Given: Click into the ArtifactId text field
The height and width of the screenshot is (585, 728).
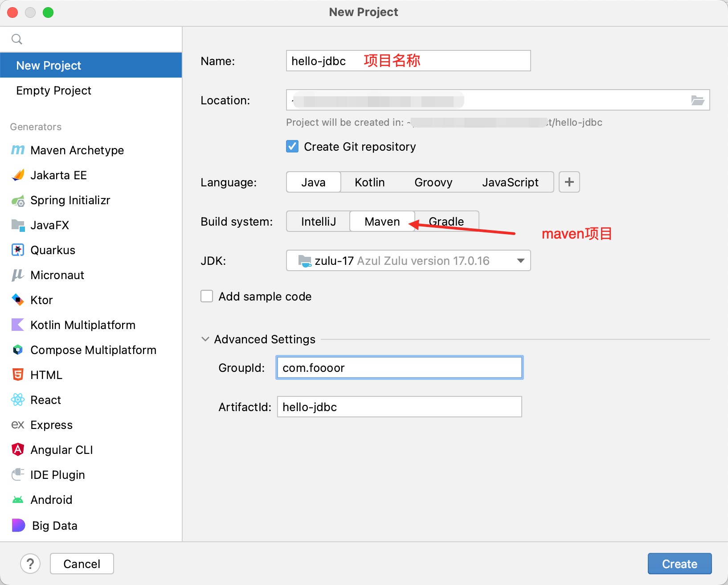Looking at the screenshot, I should (399, 407).
